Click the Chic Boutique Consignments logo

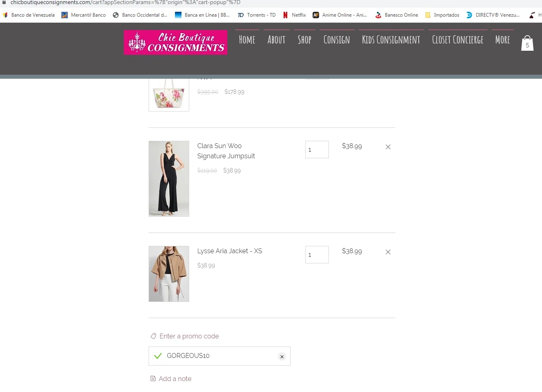click(x=175, y=42)
